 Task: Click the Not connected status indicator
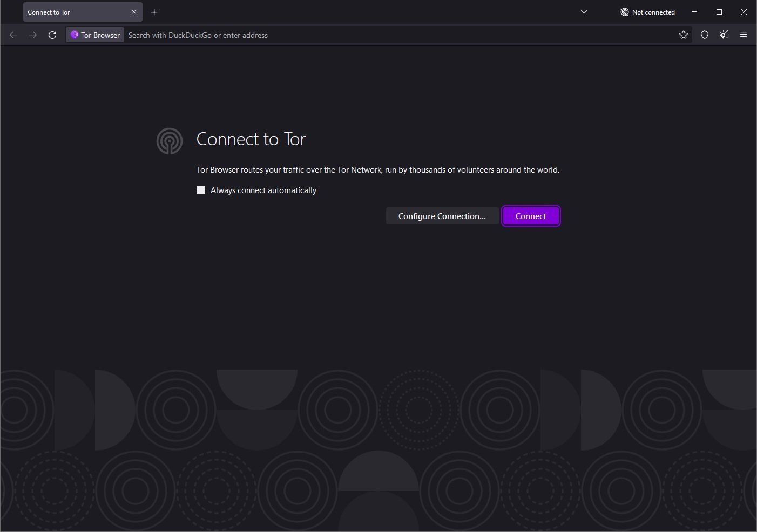647,12
